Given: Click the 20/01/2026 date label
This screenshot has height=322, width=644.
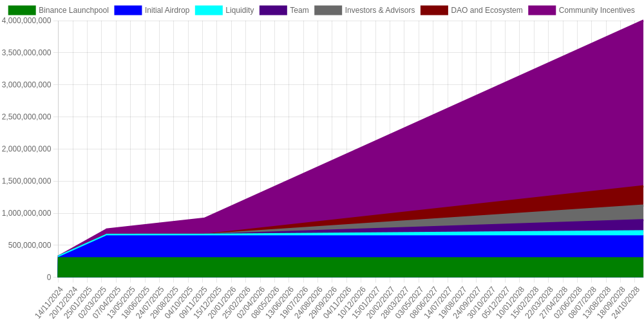Looking at the screenshot, I should 222,302.
